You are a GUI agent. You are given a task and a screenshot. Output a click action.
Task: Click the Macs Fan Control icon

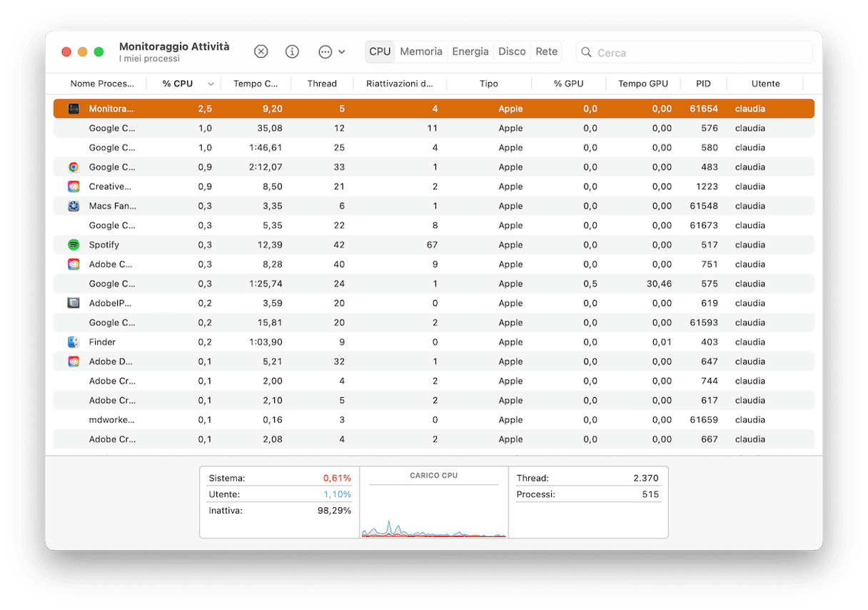(74, 206)
